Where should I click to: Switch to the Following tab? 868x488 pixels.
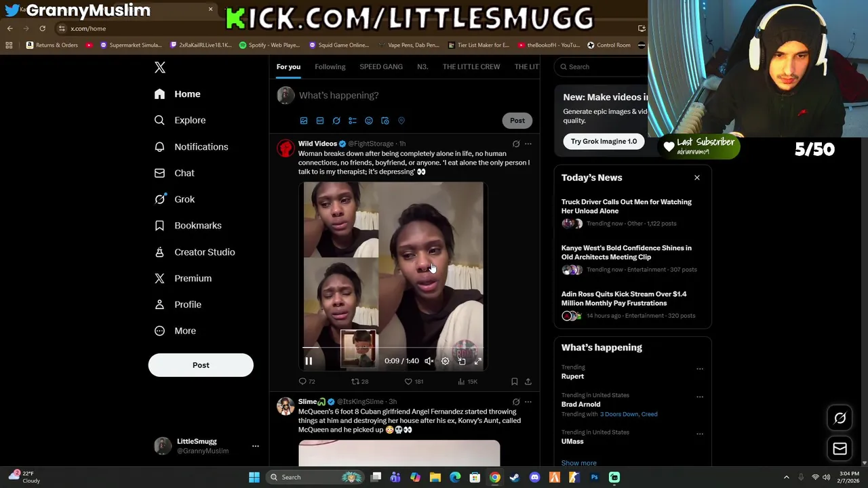point(330,67)
